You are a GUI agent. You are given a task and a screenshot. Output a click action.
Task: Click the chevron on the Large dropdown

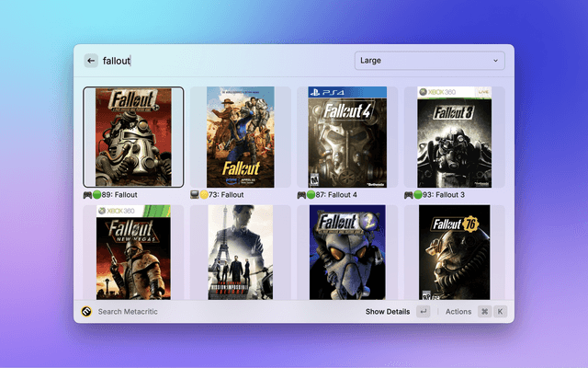pyautogui.click(x=496, y=61)
